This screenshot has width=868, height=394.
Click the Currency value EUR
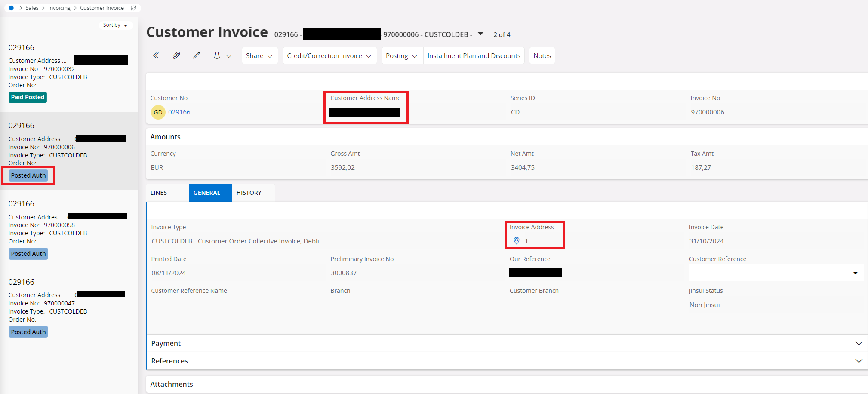click(157, 168)
